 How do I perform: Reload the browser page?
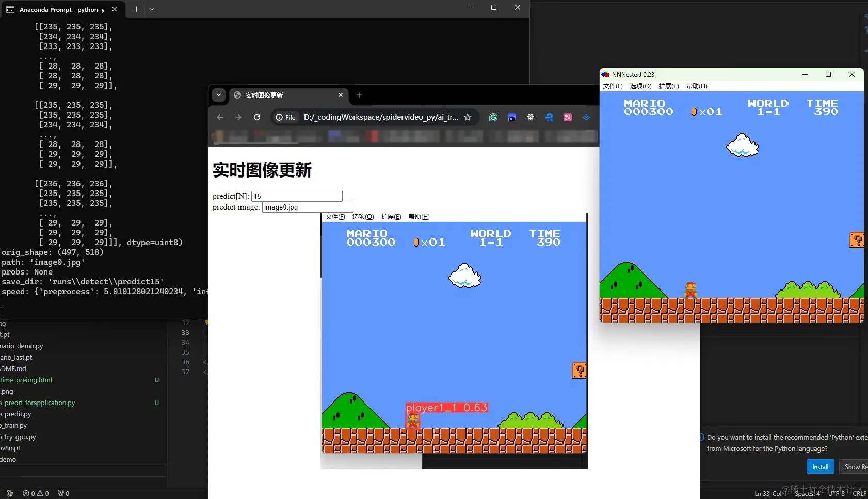click(x=257, y=117)
